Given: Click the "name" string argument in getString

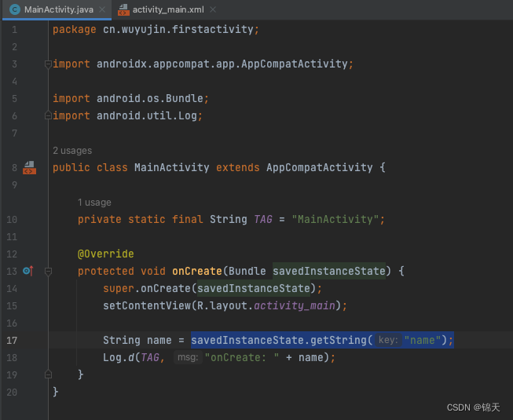Looking at the screenshot, I should [x=423, y=340].
